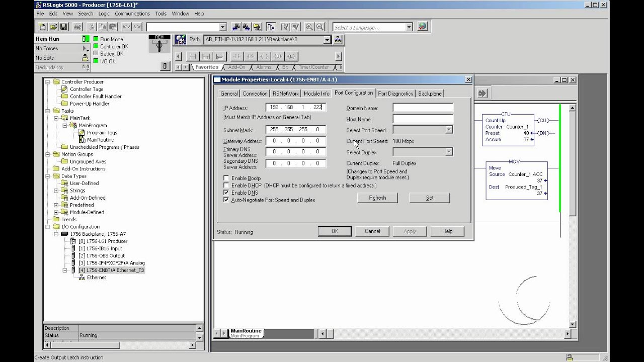The width and height of the screenshot is (644, 362).
Task: Switch to the Port Diagnostics tab
Action: (x=395, y=94)
